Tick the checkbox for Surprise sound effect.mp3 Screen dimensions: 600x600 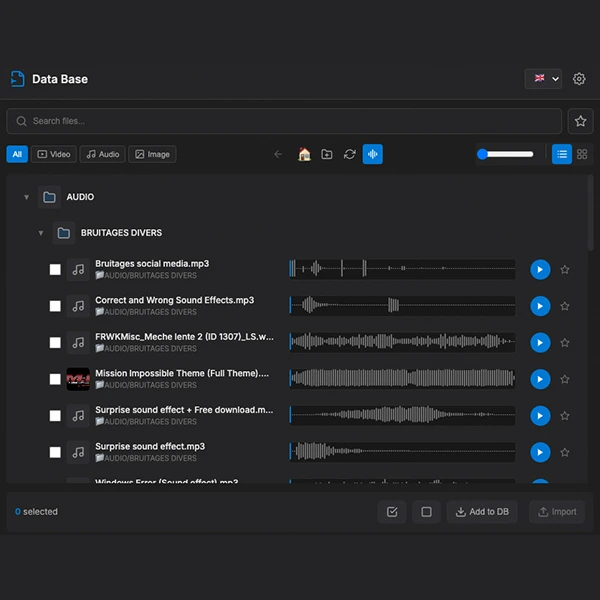tap(56, 452)
